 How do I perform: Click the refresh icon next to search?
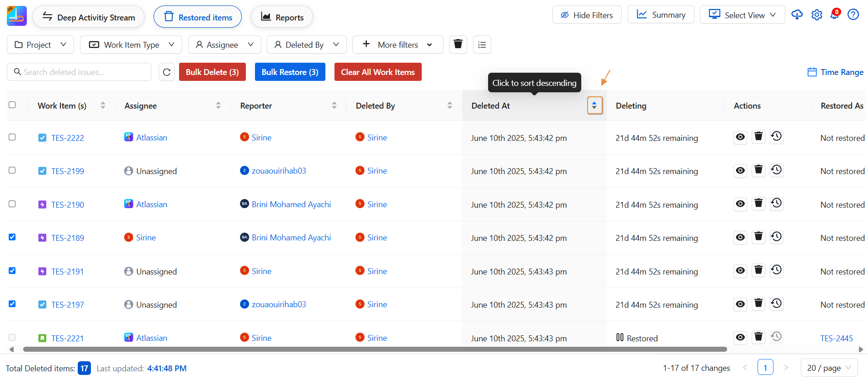tap(167, 72)
